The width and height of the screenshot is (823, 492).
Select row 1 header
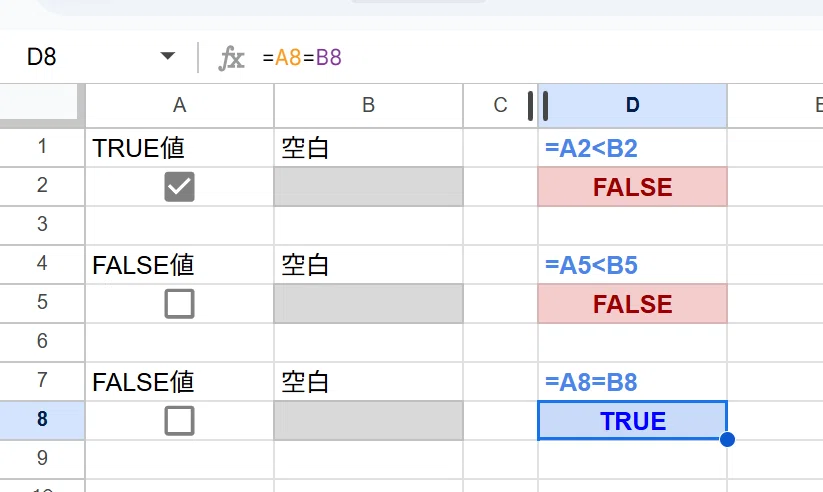(42, 147)
